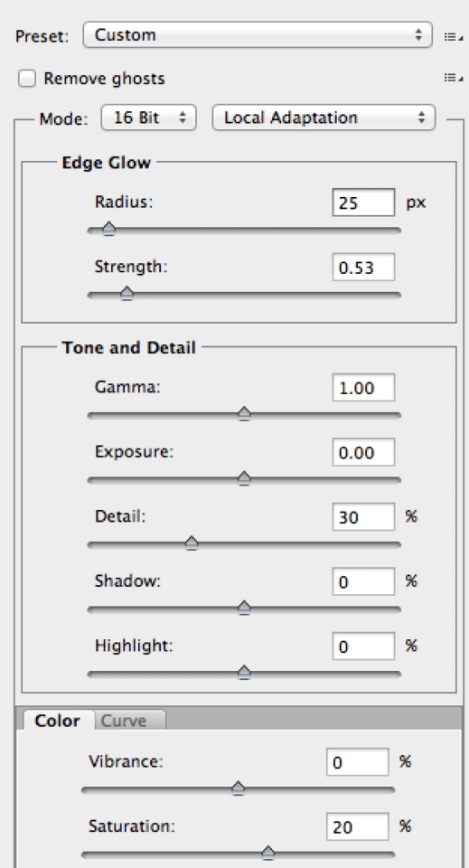469x868 pixels.
Task: Click the Detail percentage field
Action: point(363,517)
